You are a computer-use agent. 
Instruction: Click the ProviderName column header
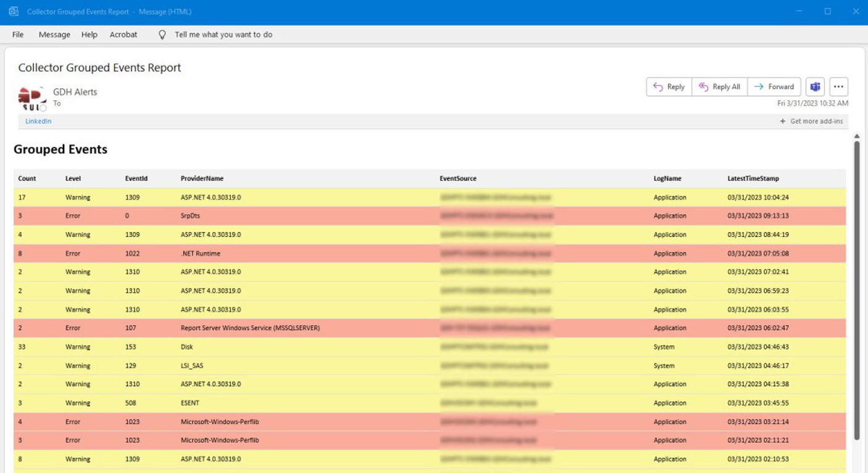[202, 179]
